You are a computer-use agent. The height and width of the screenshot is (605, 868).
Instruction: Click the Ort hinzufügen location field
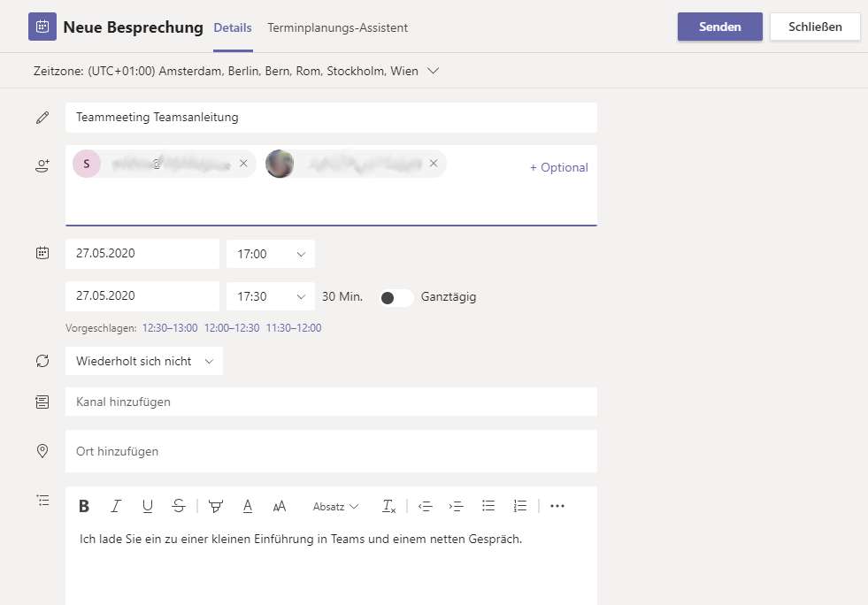(331, 451)
